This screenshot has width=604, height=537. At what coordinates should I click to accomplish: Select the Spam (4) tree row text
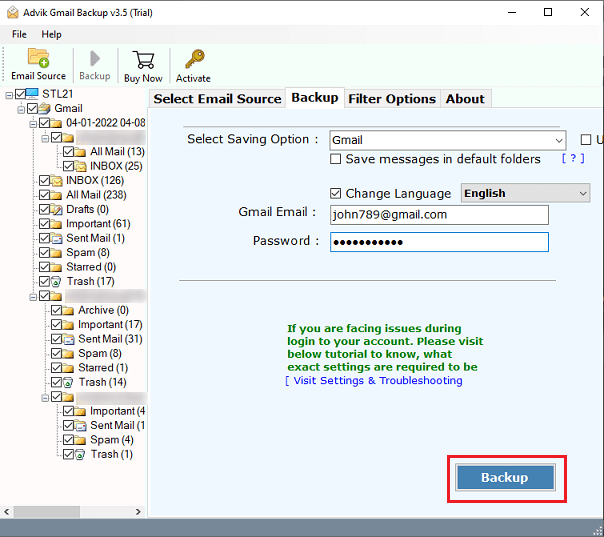click(112, 440)
